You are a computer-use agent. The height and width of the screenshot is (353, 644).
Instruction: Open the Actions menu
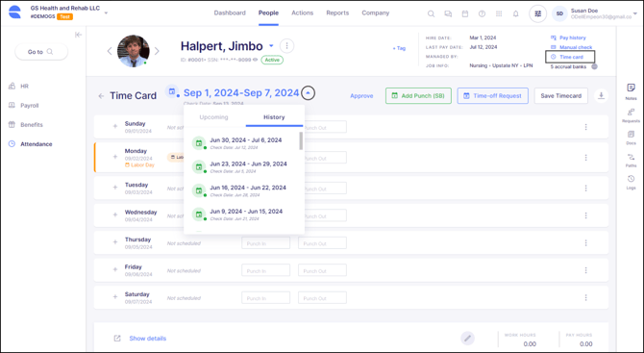pos(302,13)
